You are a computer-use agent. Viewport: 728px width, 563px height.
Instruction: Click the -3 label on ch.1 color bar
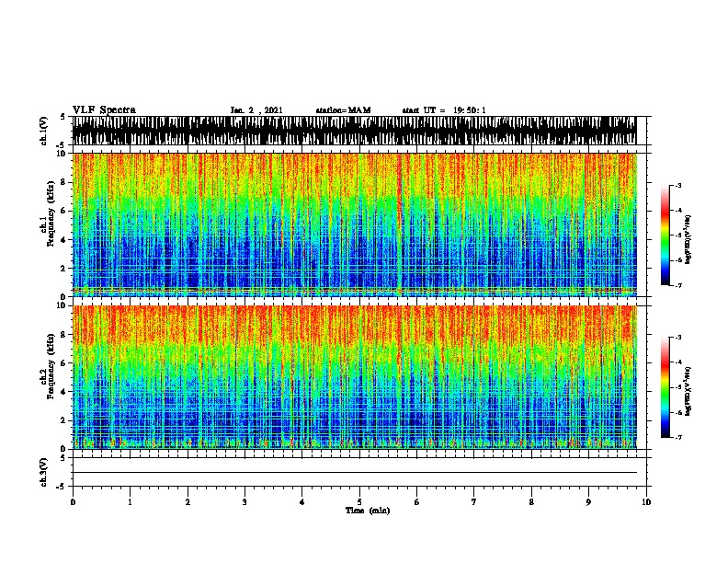[678, 185]
